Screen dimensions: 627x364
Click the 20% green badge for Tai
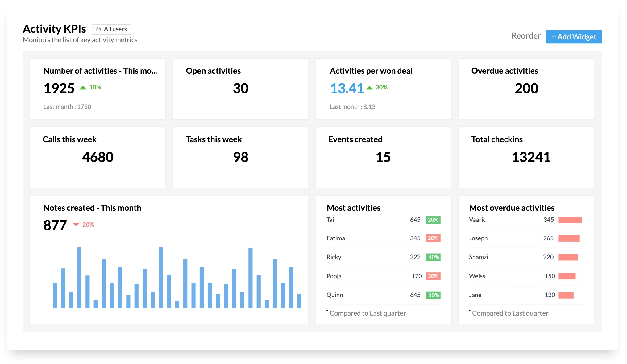(x=433, y=220)
